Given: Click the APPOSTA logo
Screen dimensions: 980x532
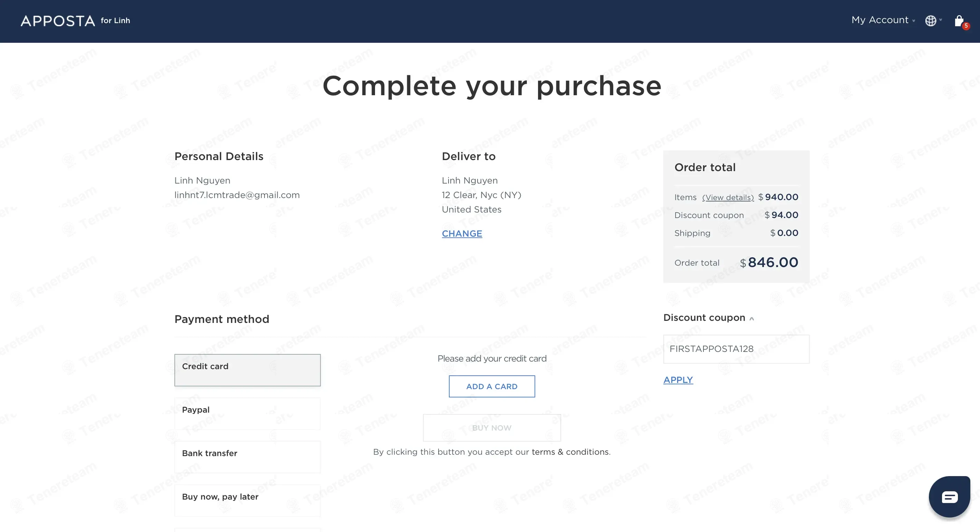Looking at the screenshot, I should point(58,20).
